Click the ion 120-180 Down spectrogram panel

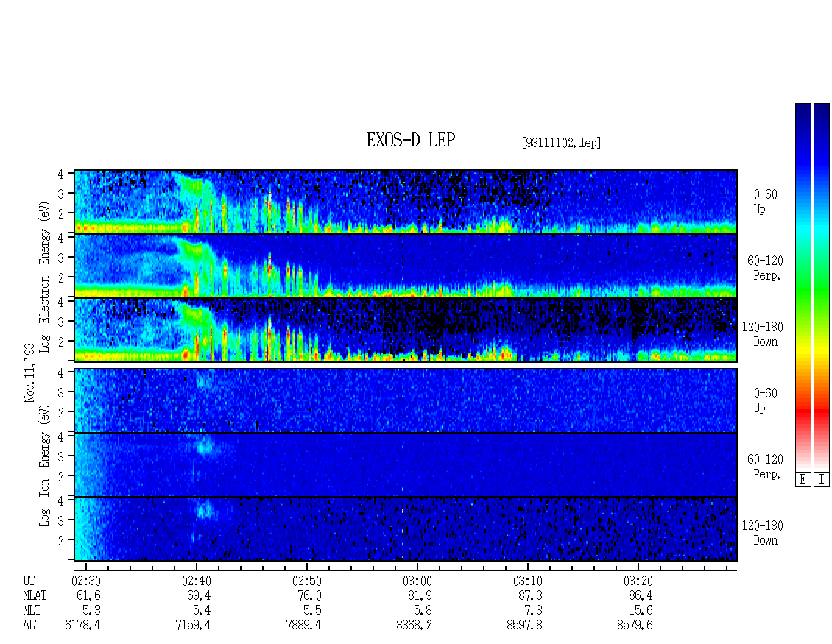pyautogui.click(x=406, y=529)
